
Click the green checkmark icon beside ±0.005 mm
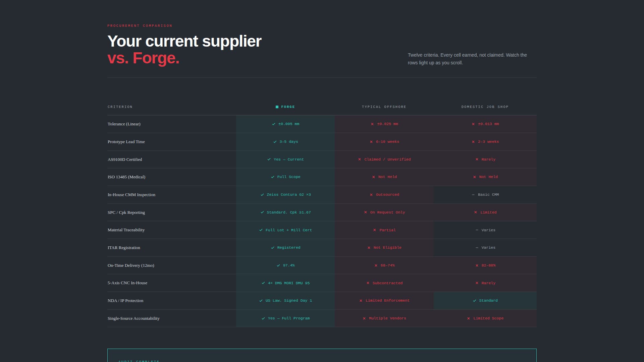pyautogui.click(x=273, y=124)
